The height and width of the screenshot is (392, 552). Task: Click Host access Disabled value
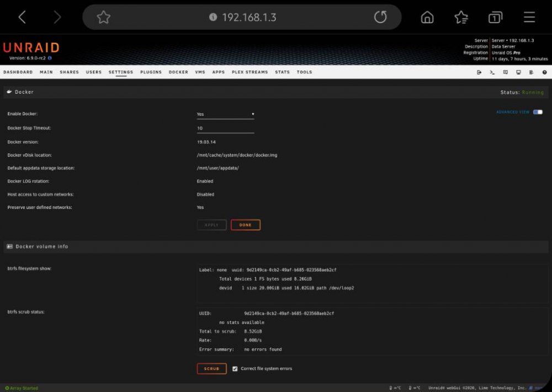205,194
